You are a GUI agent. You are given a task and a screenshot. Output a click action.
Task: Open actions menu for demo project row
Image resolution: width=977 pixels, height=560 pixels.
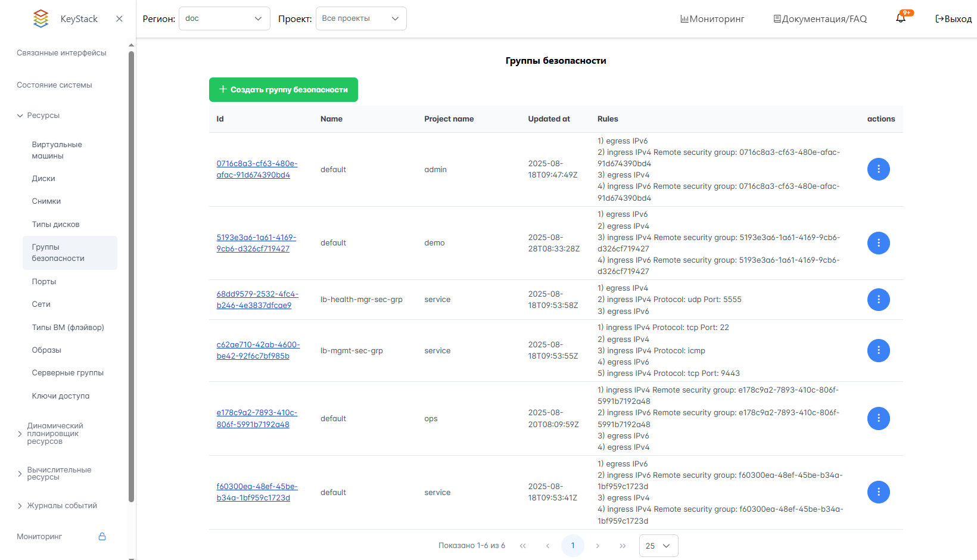(878, 243)
